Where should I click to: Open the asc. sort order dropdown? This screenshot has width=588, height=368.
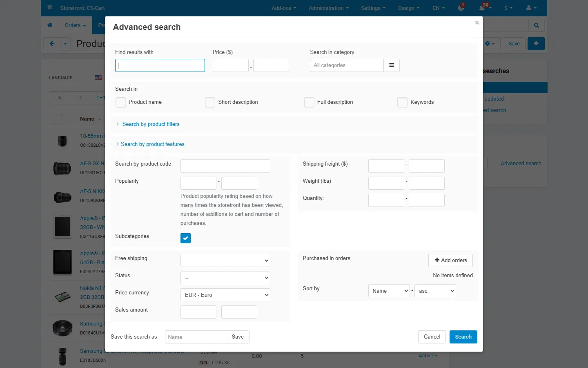pos(435,291)
